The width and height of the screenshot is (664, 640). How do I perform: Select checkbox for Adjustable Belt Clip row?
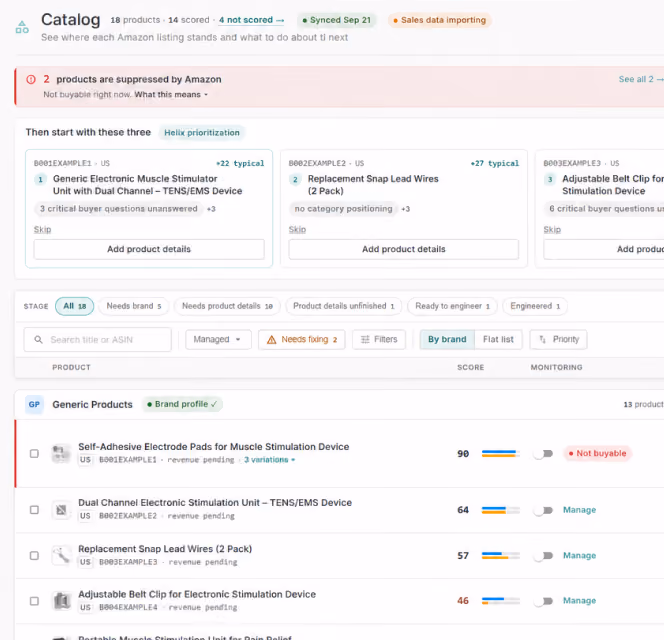pos(34,601)
